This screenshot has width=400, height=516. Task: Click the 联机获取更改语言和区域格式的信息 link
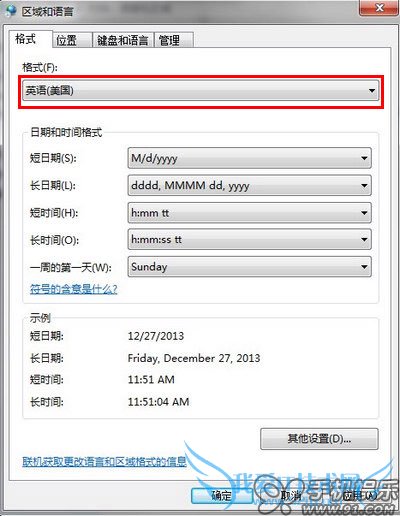click(x=104, y=462)
